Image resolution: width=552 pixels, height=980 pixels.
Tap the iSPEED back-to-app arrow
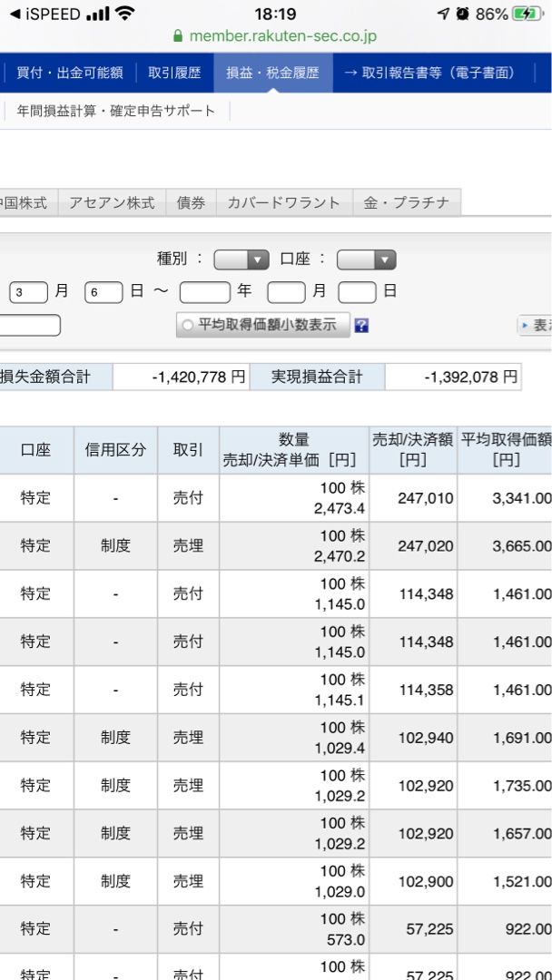pos(15,14)
